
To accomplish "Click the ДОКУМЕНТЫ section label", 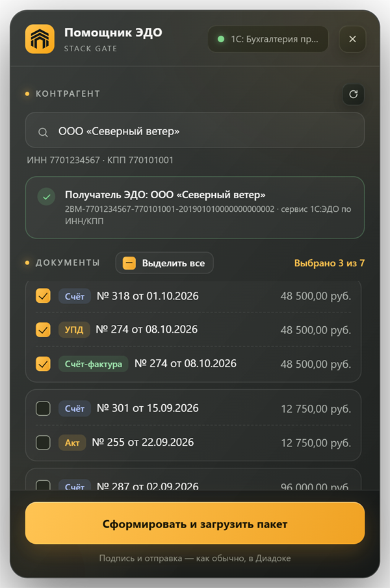I will pos(68,262).
